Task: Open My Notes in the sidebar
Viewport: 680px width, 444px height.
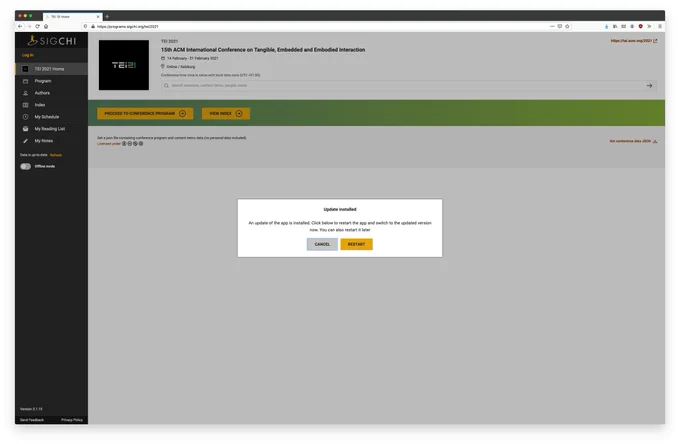Action: 51,141
